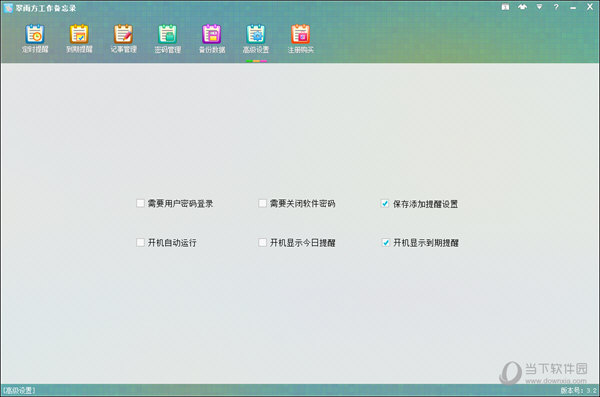The image size is (600, 397).
Task: Click the 版本号 version text in status bar
Action: coord(579,390)
